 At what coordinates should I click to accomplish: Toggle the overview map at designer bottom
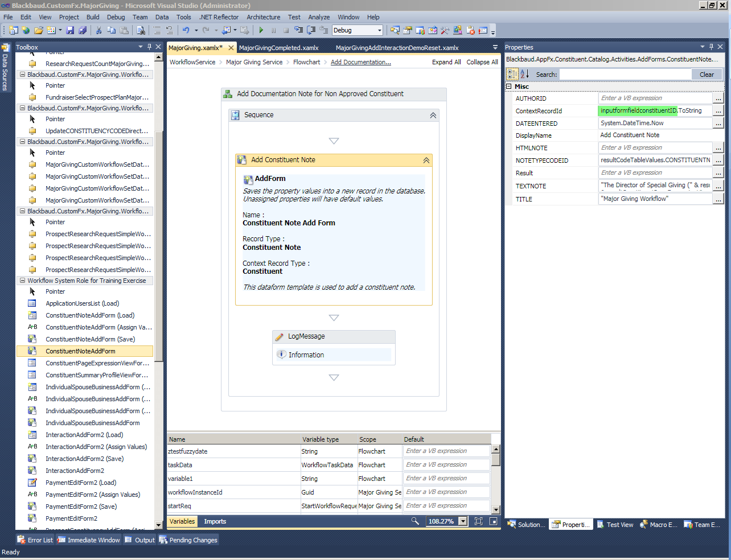(x=493, y=521)
